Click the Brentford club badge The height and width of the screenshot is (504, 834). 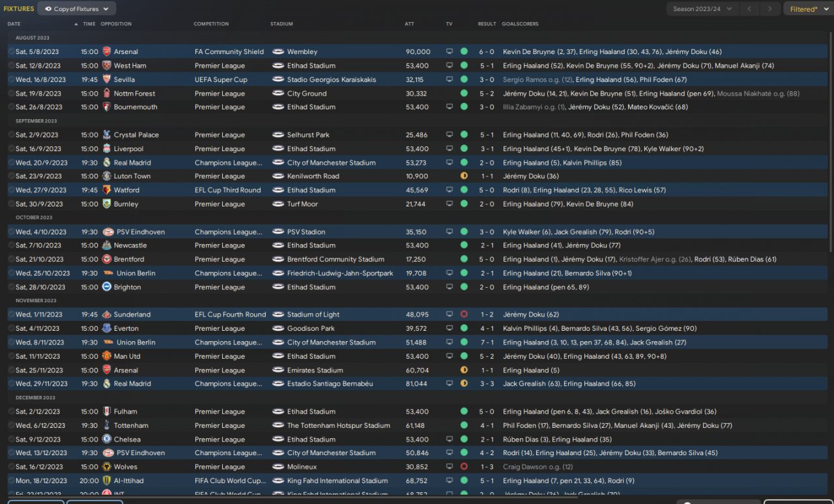pos(107,259)
